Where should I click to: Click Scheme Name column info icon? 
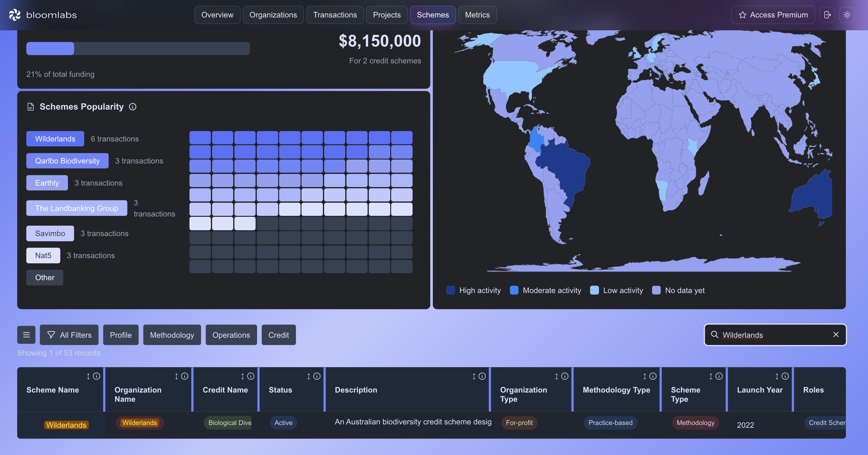click(x=97, y=376)
